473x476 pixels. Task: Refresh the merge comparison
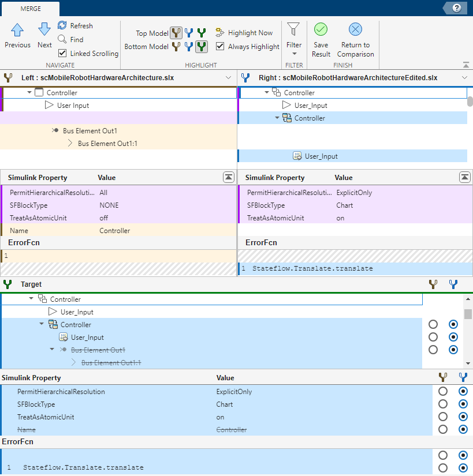point(75,25)
